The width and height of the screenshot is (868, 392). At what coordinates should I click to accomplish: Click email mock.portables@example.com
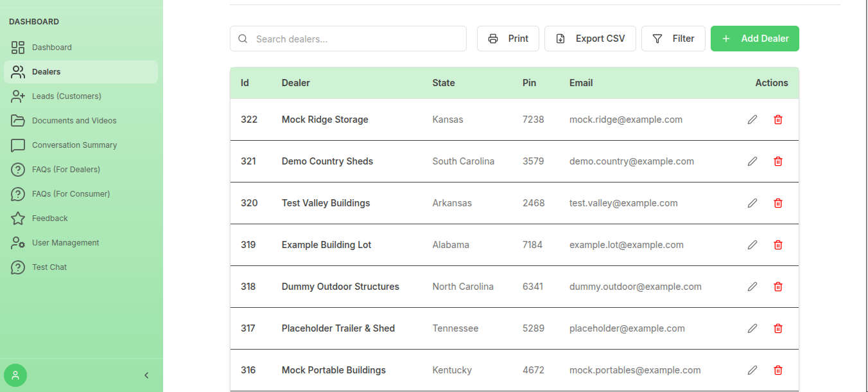[x=635, y=370]
